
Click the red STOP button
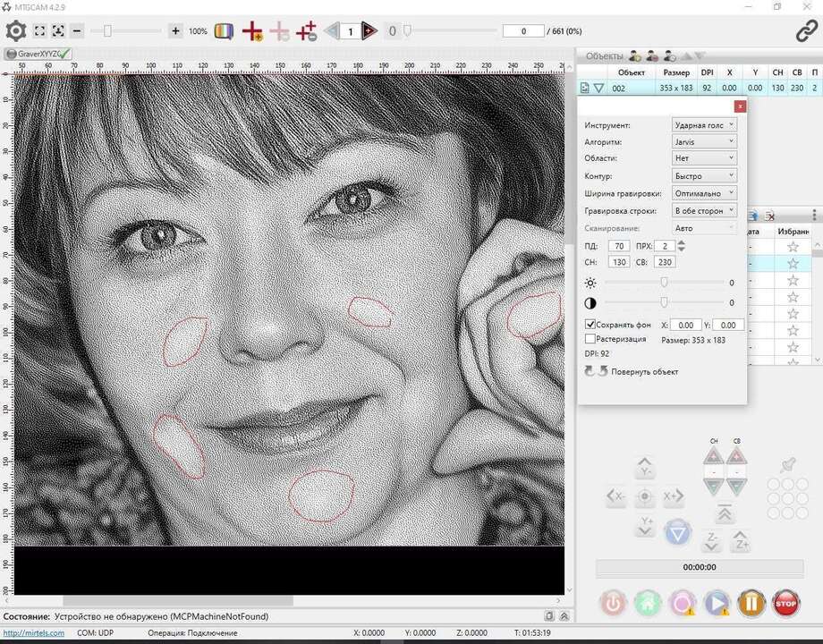pyautogui.click(x=785, y=604)
